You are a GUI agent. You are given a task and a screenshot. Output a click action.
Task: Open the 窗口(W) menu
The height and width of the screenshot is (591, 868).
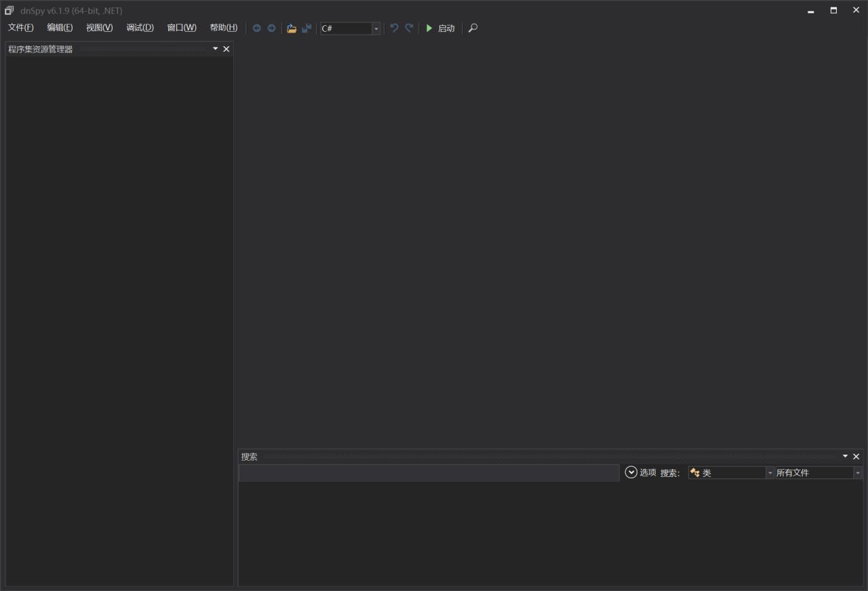[182, 28]
